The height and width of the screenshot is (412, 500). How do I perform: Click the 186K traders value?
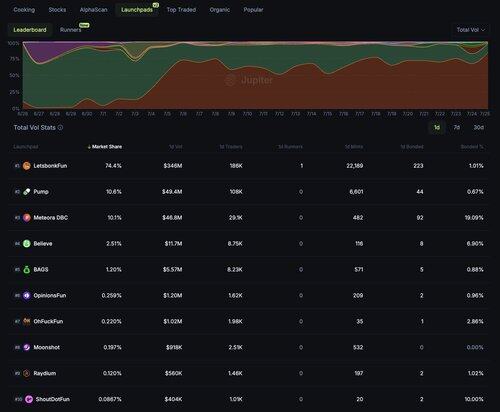coord(236,166)
